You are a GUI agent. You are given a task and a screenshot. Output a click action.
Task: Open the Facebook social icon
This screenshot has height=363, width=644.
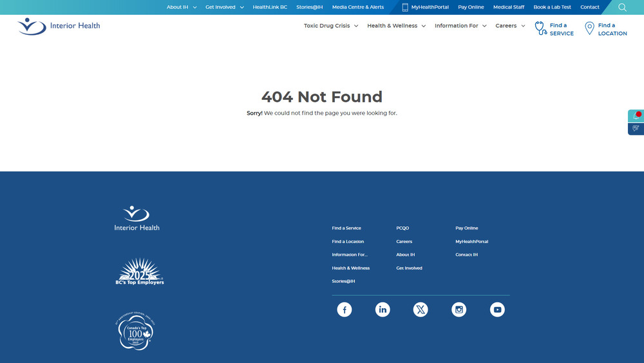point(345,309)
